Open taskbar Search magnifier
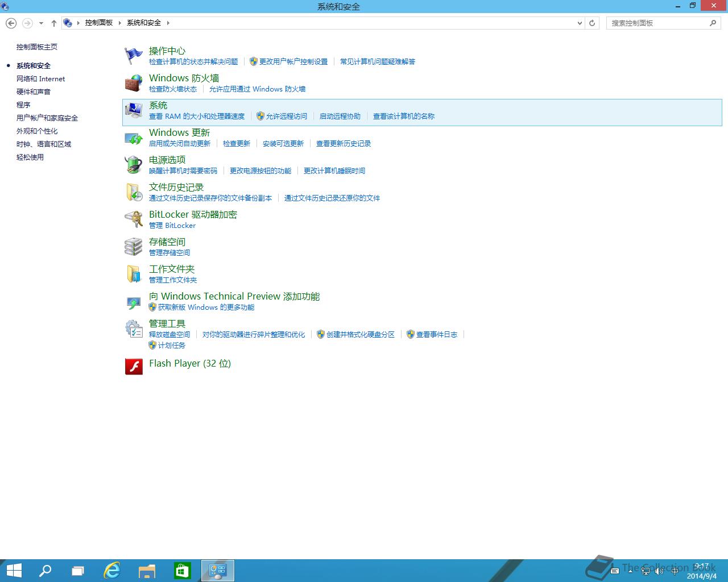 point(44,571)
